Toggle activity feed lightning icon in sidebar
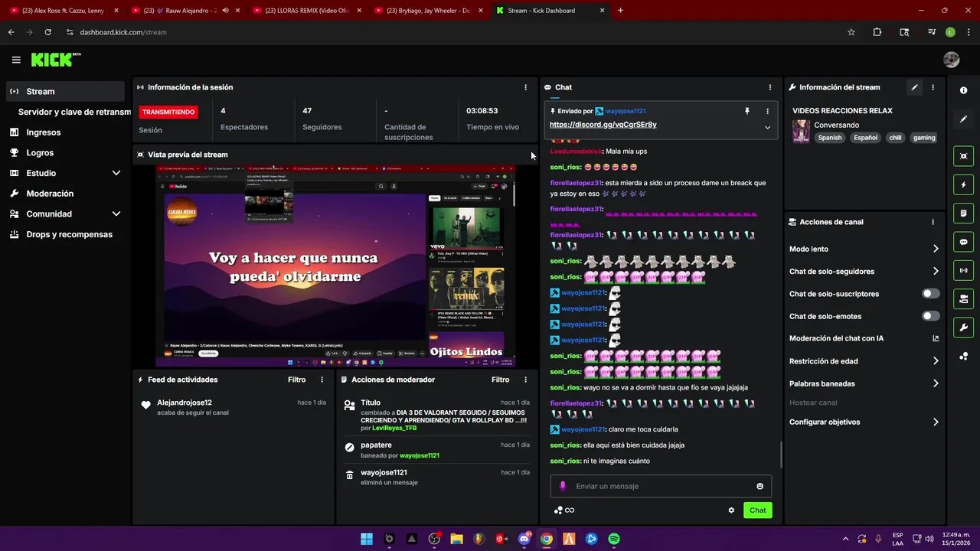The image size is (980, 551). click(x=963, y=184)
